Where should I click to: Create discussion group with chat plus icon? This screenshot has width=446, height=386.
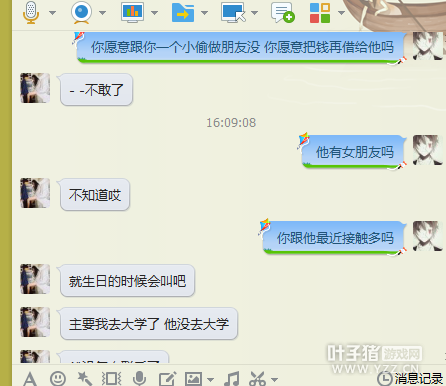click(283, 13)
